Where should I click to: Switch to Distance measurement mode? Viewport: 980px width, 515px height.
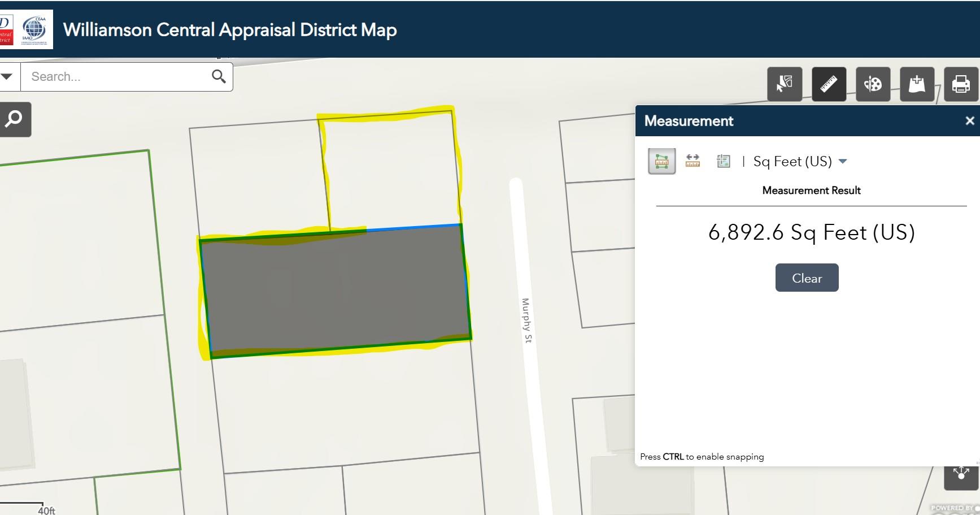click(x=692, y=162)
